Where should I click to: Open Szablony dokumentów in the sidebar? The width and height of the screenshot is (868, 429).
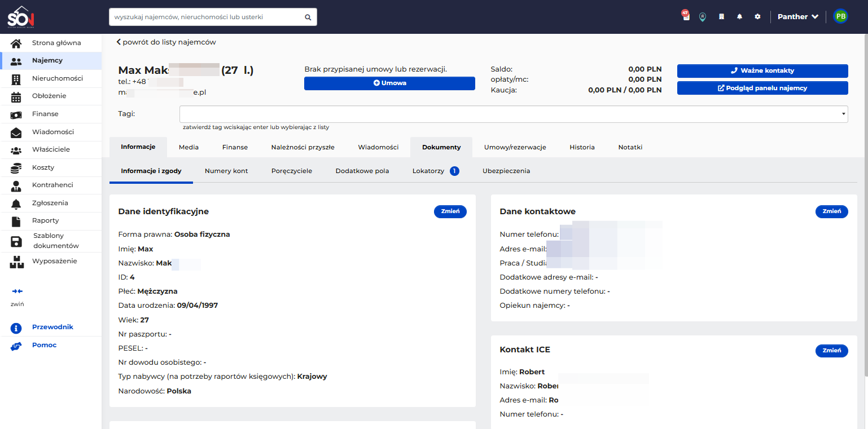tap(51, 241)
